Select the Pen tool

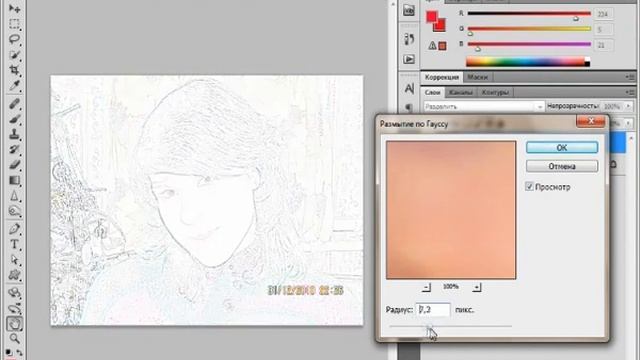point(14,229)
